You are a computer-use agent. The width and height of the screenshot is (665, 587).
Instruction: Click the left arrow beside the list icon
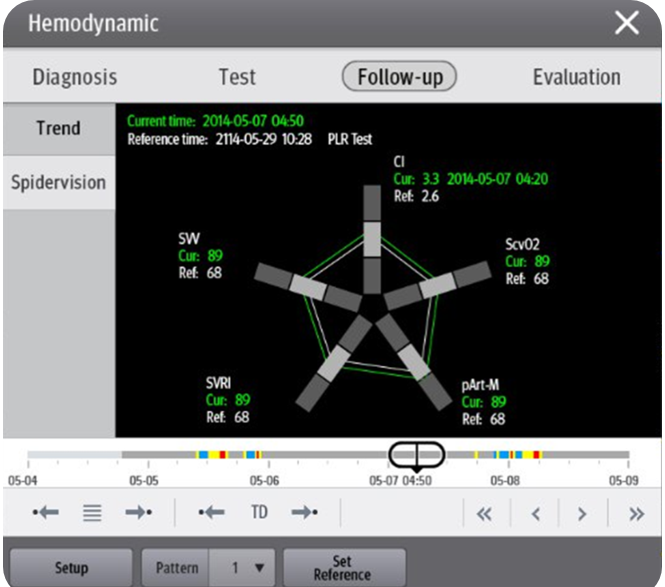coord(46,513)
